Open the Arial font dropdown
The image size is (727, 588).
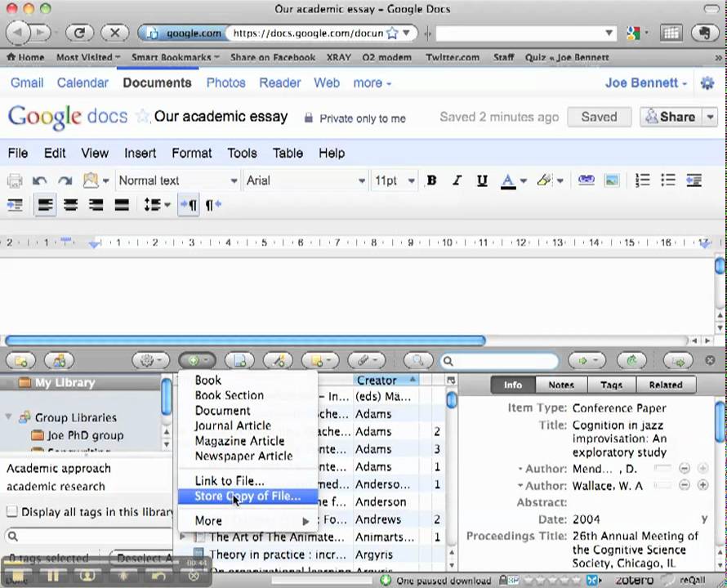point(306,180)
